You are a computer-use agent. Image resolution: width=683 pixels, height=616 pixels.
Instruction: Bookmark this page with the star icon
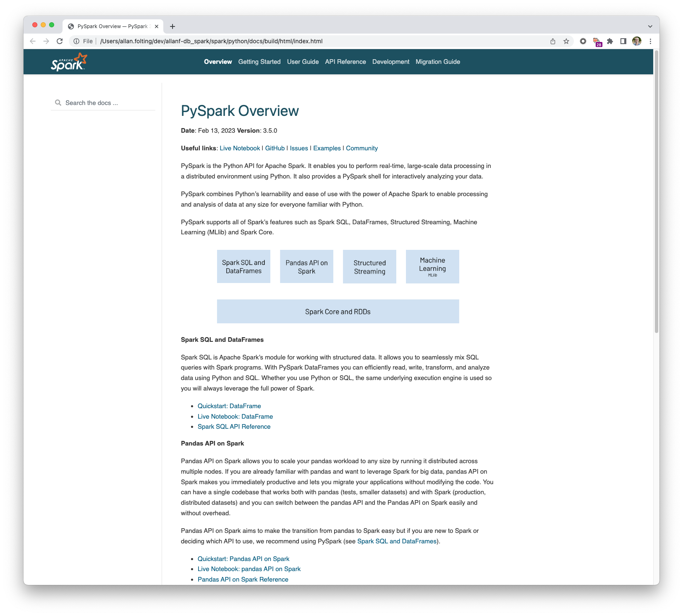(x=566, y=41)
